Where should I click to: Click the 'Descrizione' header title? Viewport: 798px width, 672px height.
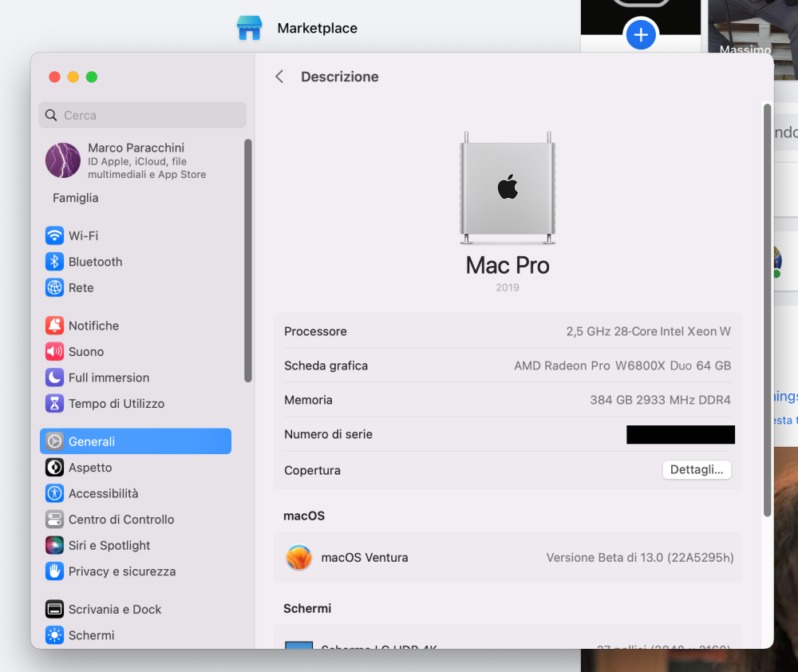point(339,77)
